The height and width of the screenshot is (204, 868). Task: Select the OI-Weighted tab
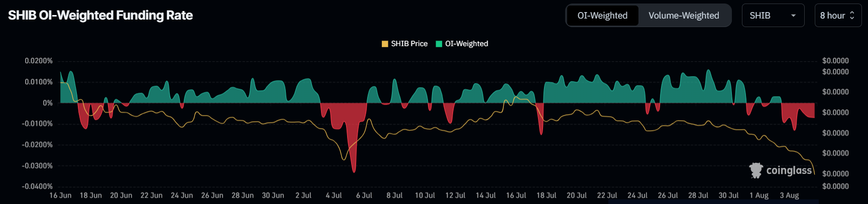(602, 16)
